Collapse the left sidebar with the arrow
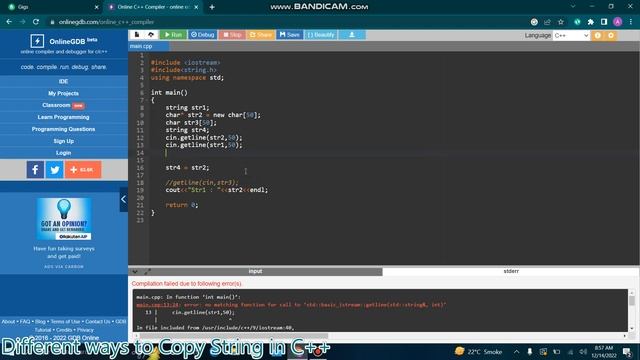640x360 pixels. (124, 199)
